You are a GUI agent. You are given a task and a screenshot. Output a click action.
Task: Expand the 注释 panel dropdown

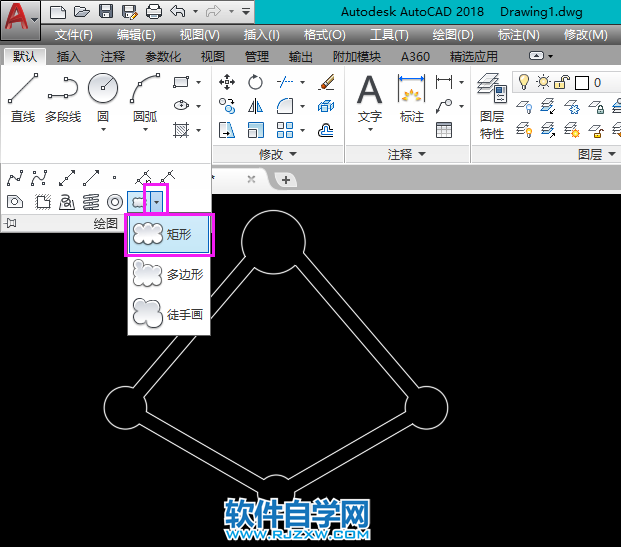(x=407, y=155)
